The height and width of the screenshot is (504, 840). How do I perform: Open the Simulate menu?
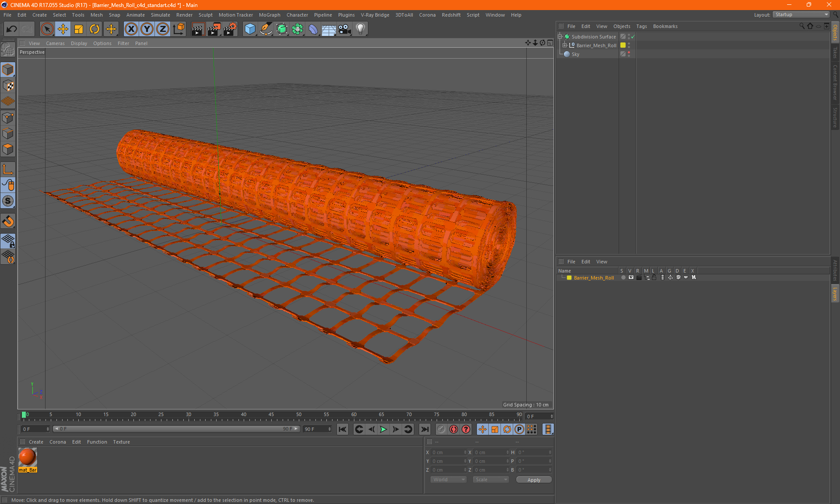pos(161,15)
